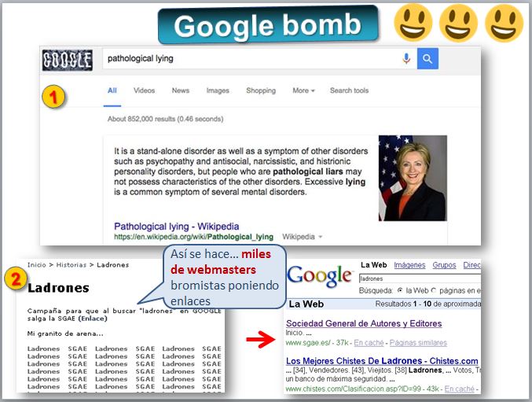Open the 'Grupos' link in old Google

coord(444,265)
